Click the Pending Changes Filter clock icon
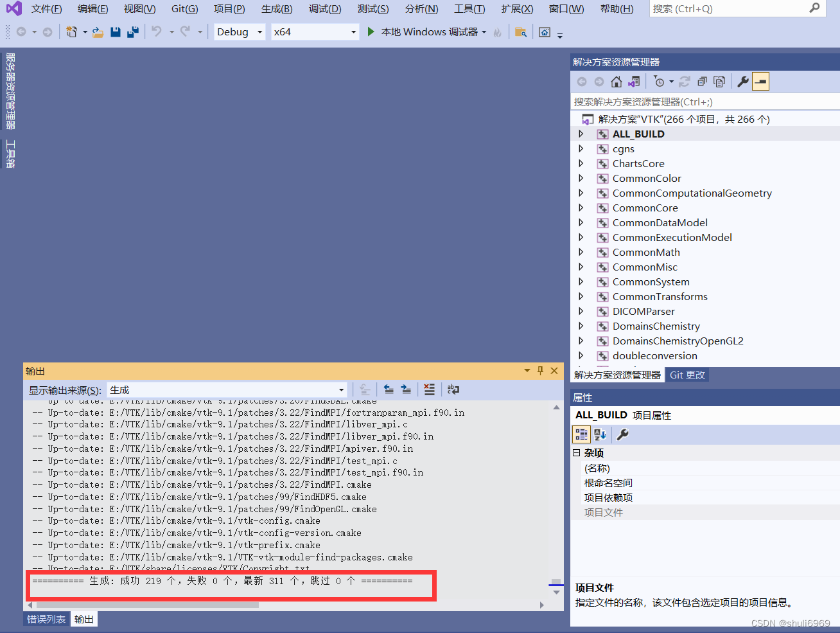The image size is (840, 633). point(659,82)
